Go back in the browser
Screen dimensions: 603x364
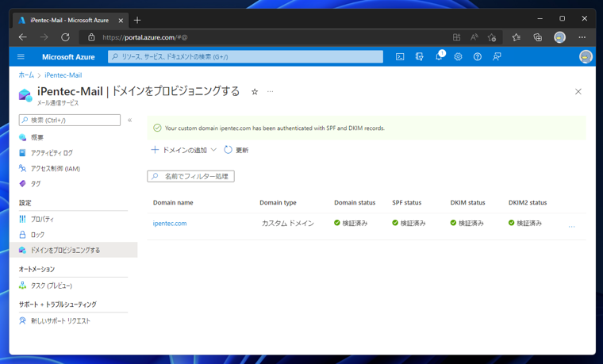pyautogui.click(x=23, y=37)
